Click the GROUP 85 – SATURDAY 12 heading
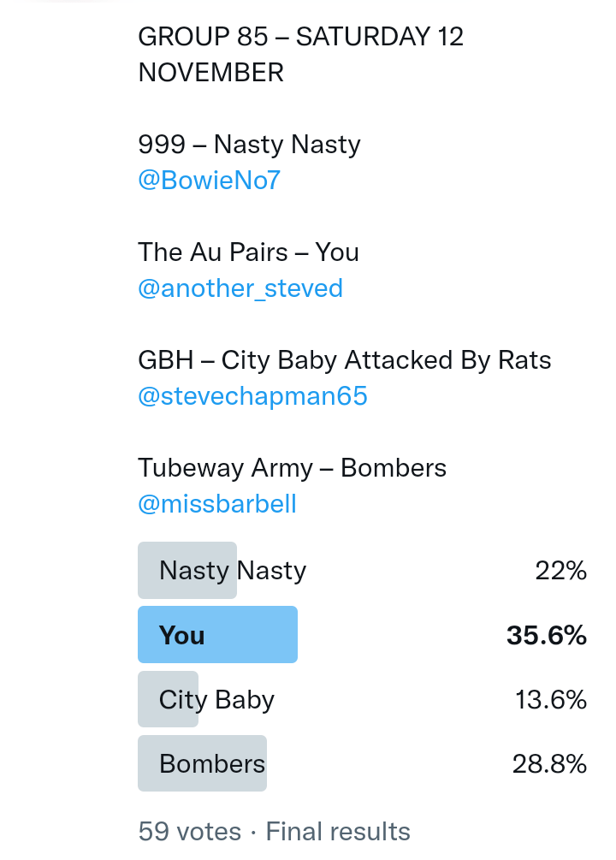Viewport: 616px width, 860px height. tap(300, 37)
